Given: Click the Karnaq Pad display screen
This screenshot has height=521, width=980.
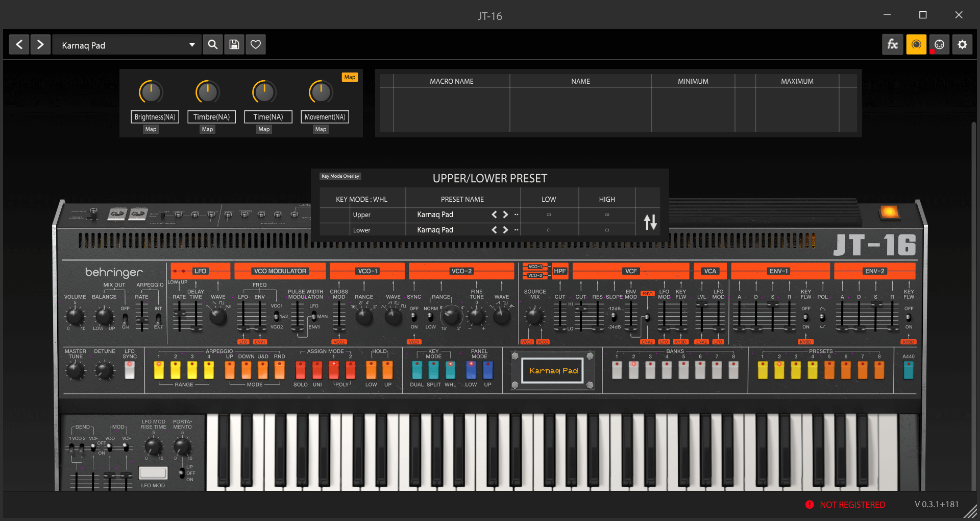Looking at the screenshot, I should [x=553, y=370].
